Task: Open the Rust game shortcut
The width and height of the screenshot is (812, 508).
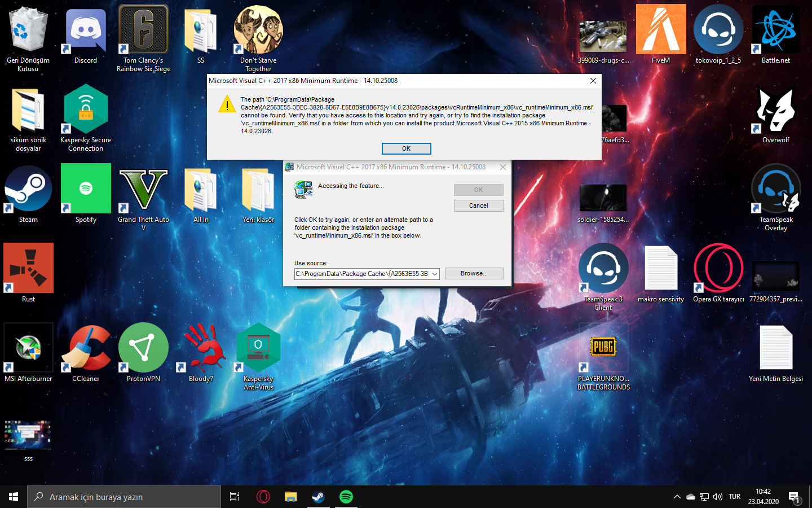Action: pos(28,270)
